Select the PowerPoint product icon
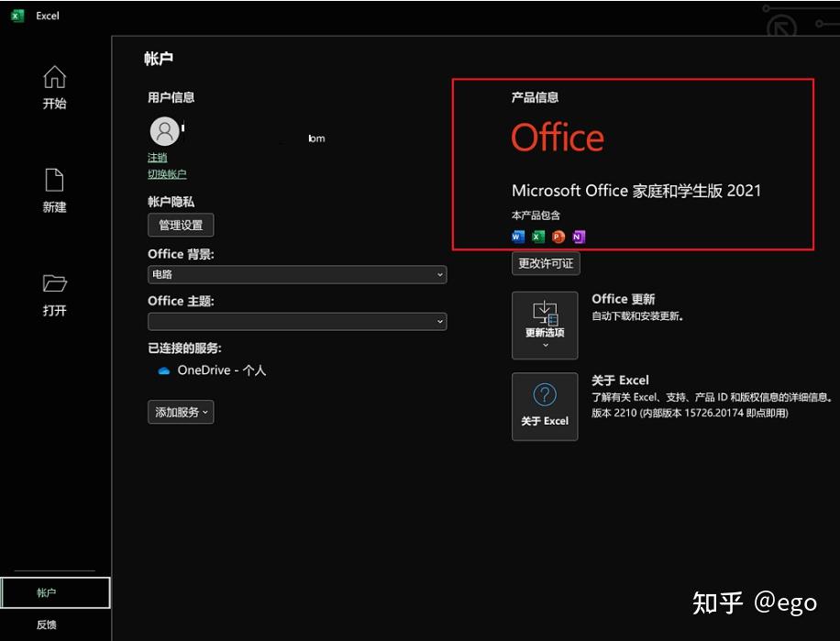This screenshot has height=641, width=840. 558,237
